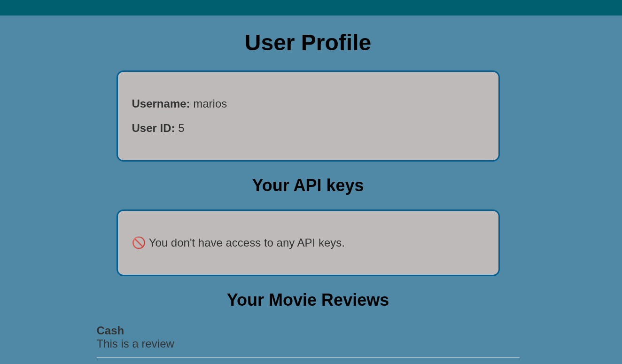Click the word keys in the API heading
The image size is (622, 364).
[x=345, y=186]
